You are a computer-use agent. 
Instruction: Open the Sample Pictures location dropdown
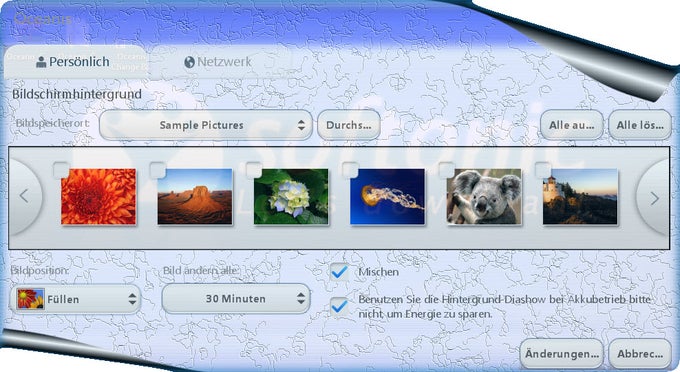[206, 125]
